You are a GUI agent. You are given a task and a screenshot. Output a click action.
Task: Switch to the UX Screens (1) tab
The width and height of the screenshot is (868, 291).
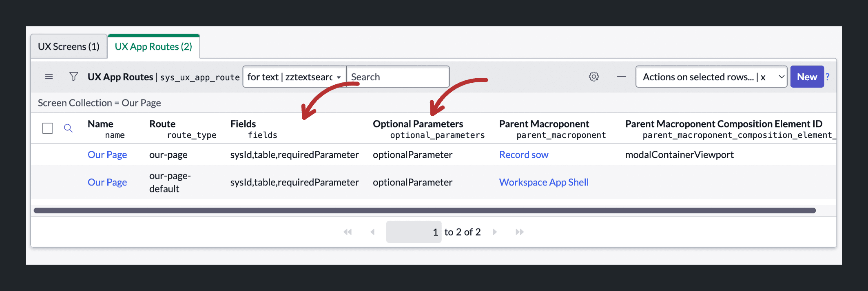tap(69, 46)
